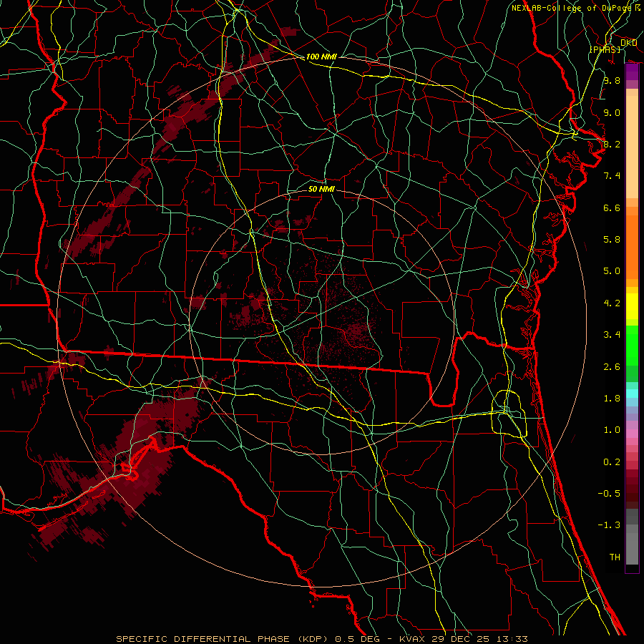The height and width of the screenshot is (644, 644).
Task: Select the cyan swatch near 1.8
Action: [632, 393]
